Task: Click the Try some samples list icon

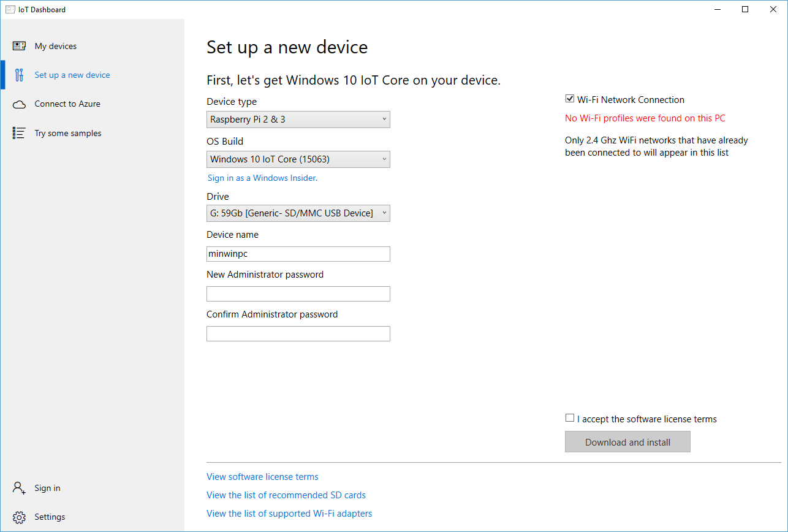Action: tap(19, 133)
